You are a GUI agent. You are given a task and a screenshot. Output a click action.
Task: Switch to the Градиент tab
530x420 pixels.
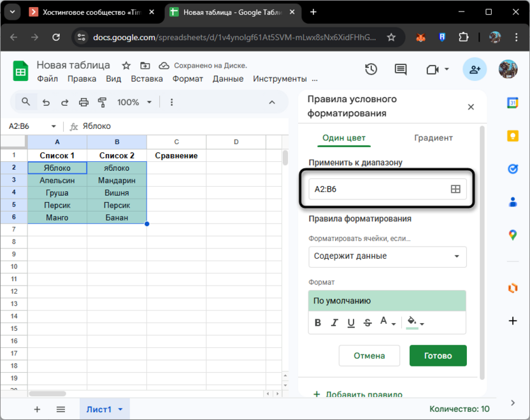point(433,137)
